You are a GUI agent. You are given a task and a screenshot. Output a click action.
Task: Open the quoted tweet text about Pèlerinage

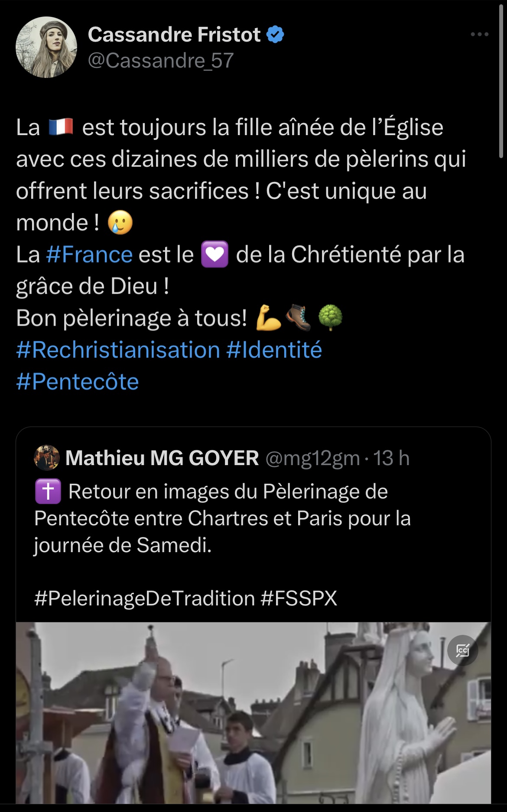(222, 518)
